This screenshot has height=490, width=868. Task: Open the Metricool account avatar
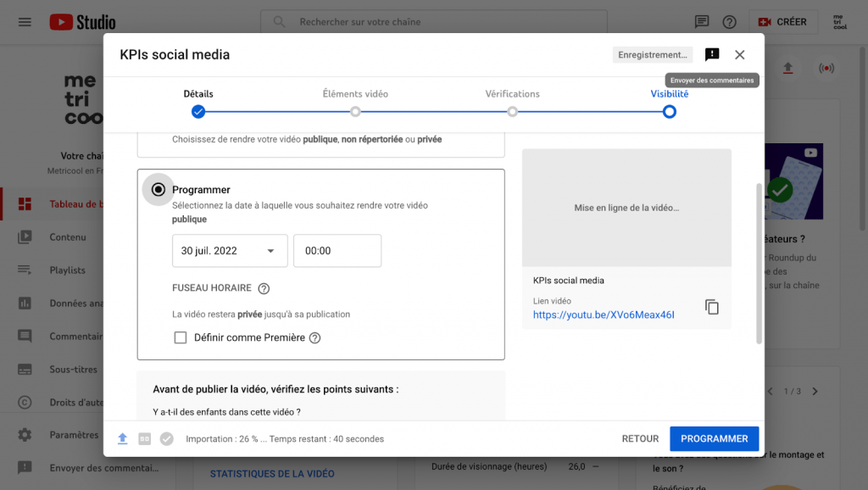click(x=840, y=22)
